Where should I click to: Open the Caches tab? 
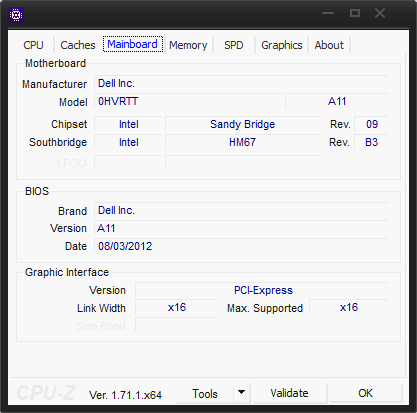click(x=78, y=45)
